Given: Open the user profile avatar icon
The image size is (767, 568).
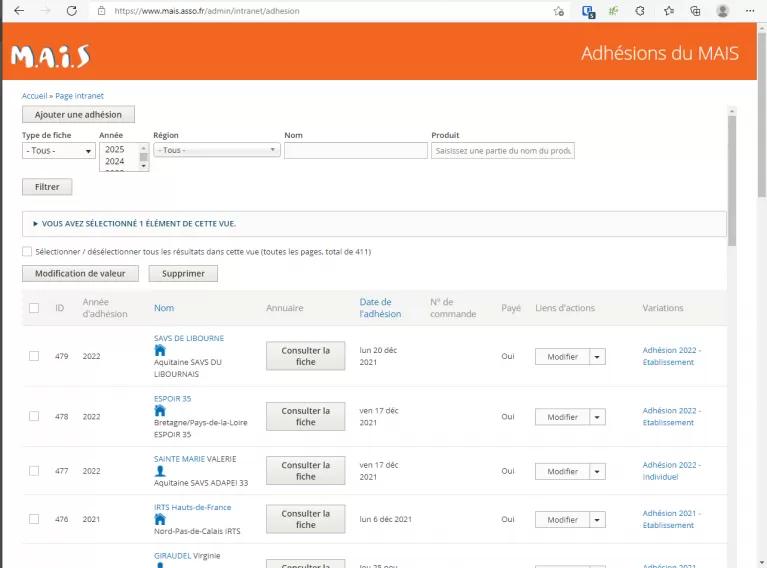Looking at the screenshot, I should (722, 11).
